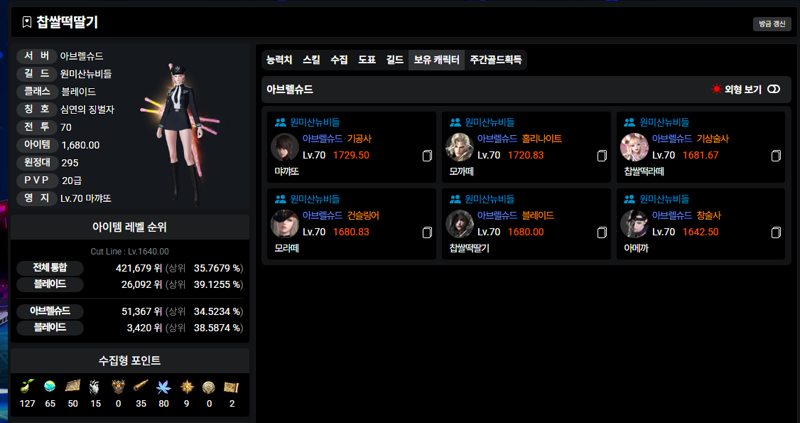The height and width of the screenshot is (423, 800).
Task: Select the 주간골드획득 tab
Action: coord(495,60)
